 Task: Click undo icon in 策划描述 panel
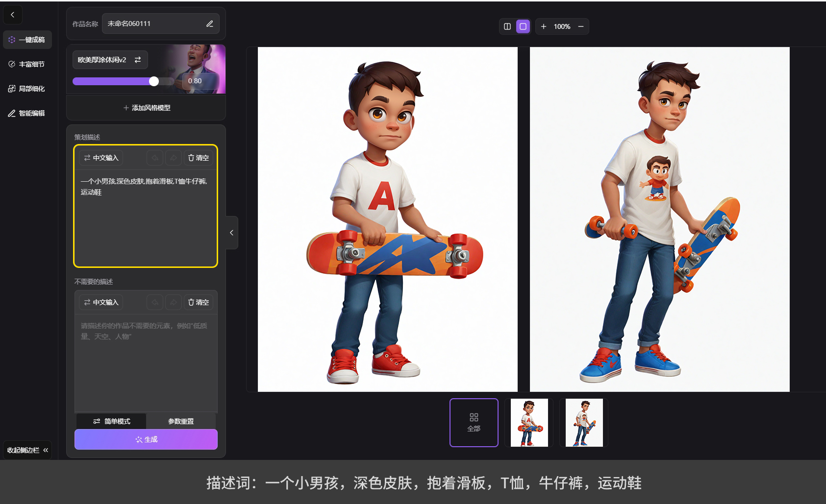(155, 158)
